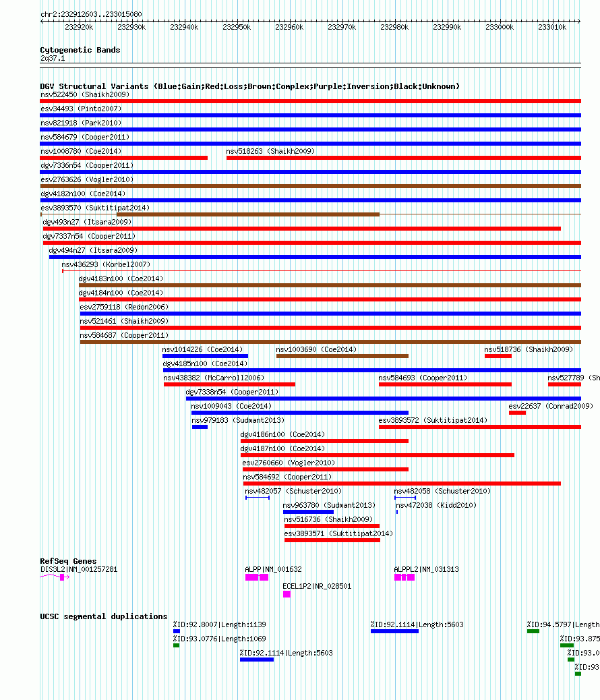Open segmental duplication %ID:93.0776|Length:1069
Viewport: 600px width, 700px height.
177,645
